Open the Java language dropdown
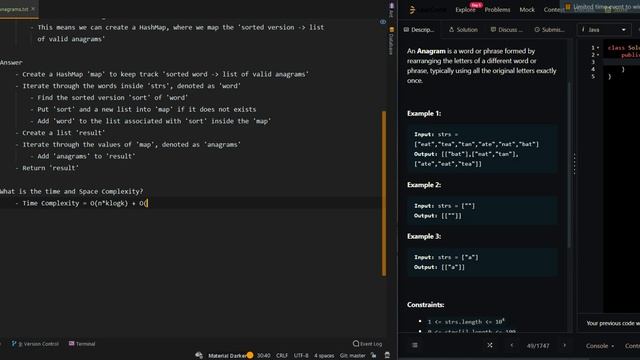640x360 pixels. [603, 29]
